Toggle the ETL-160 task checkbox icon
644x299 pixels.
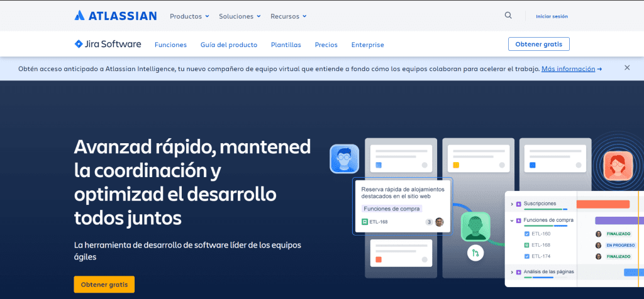527,234
